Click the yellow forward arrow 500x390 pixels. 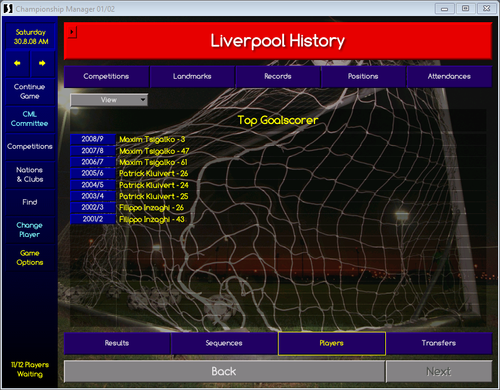pos(42,63)
